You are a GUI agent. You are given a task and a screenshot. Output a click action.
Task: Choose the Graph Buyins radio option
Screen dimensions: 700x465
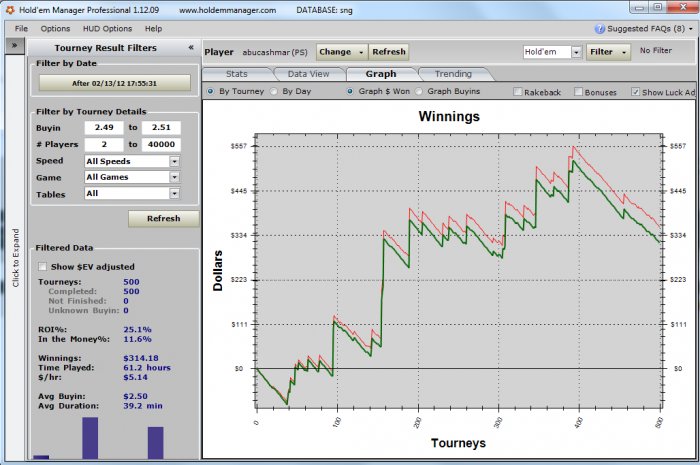(419, 92)
